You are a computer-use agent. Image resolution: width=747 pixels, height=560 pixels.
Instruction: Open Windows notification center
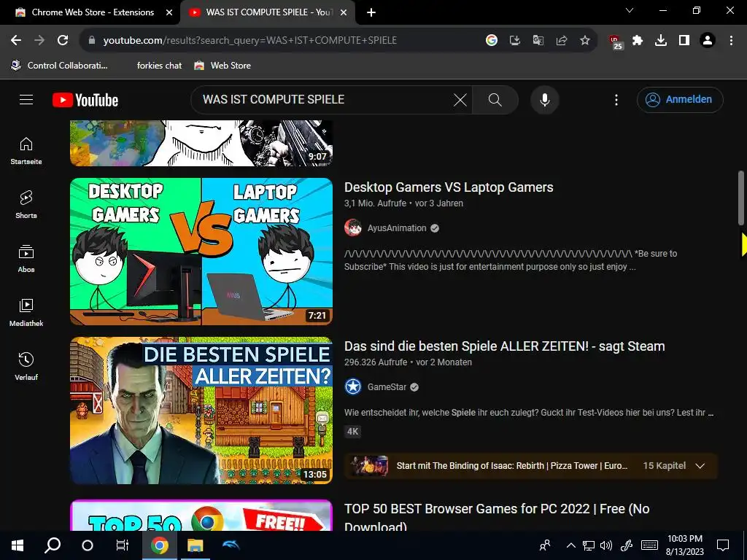(x=723, y=545)
